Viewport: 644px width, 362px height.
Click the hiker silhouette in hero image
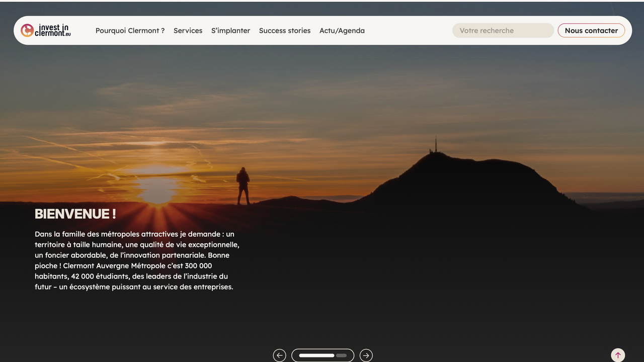[x=244, y=186]
